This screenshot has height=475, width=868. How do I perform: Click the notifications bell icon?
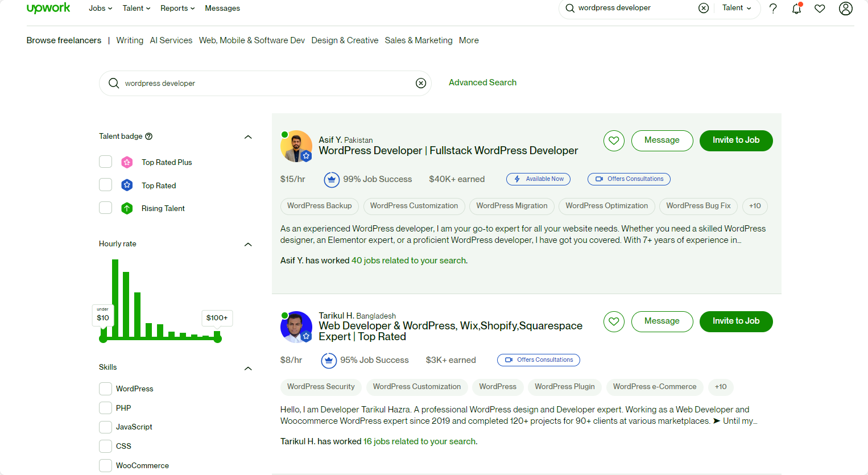[x=796, y=9]
